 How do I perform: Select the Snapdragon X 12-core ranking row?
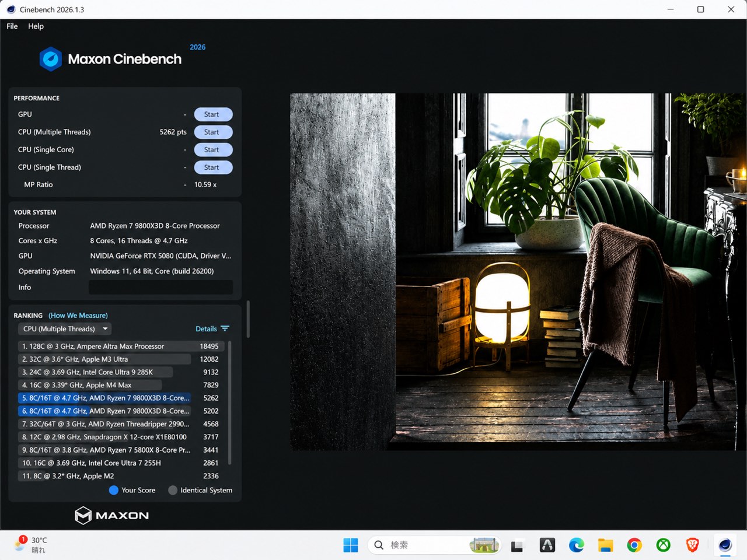pyautogui.click(x=121, y=437)
